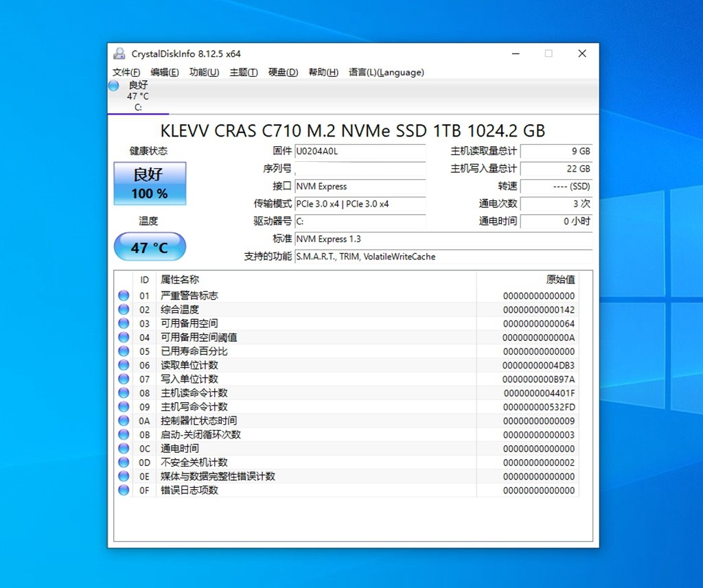This screenshot has height=588, width=703.
Task: Click the status orb beside 主机读命令计数
Action: [124, 392]
